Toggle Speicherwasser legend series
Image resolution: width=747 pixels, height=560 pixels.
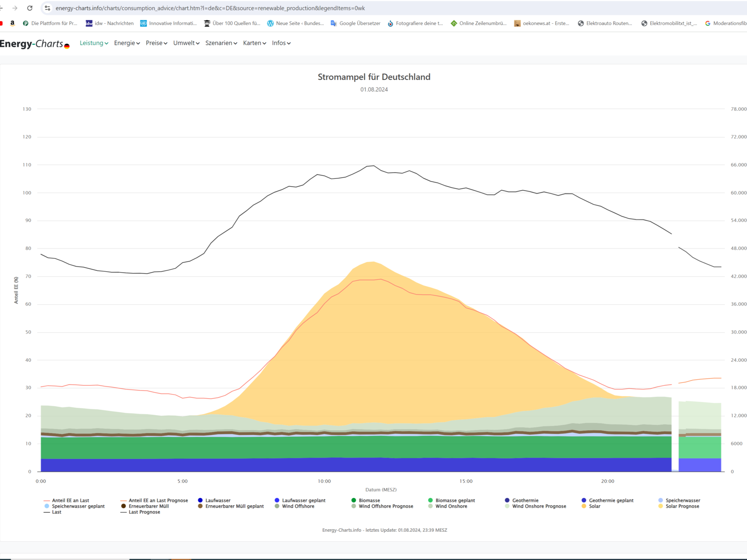(x=679, y=501)
